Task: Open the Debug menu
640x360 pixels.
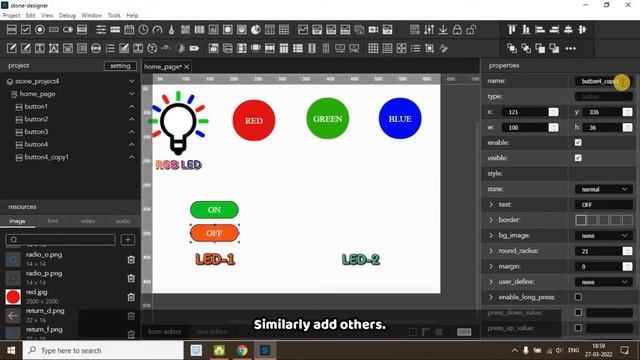Action: [67, 15]
